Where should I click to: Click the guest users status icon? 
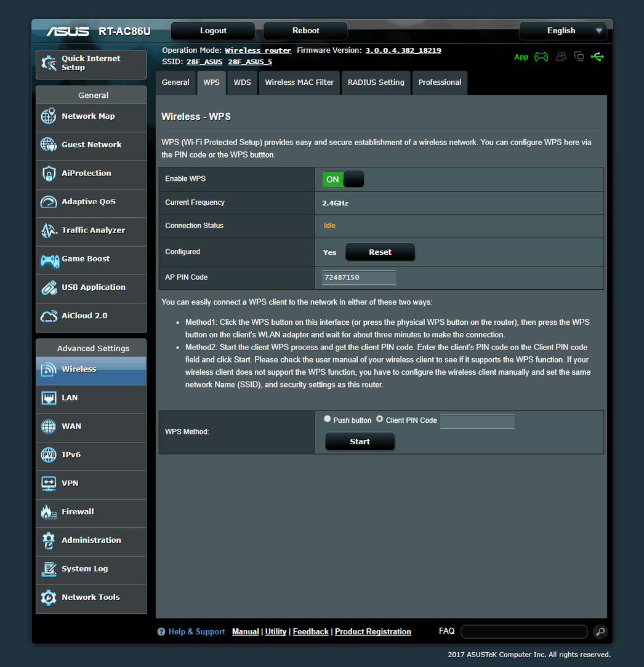[561, 56]
